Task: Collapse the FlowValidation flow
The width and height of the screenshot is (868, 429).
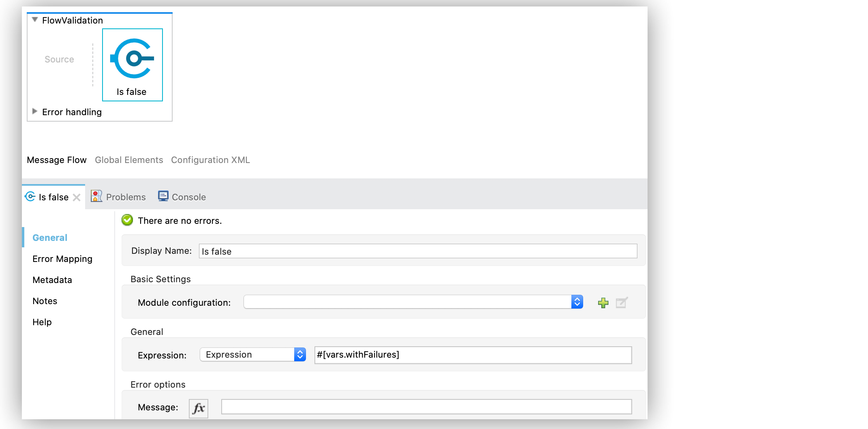Action: pyautogui.click(x=35, y=20)
